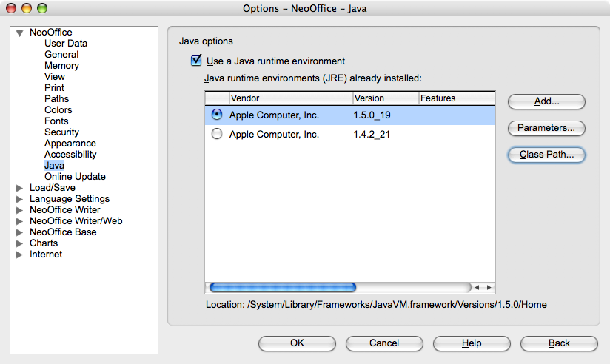Open the Parameters... dialog
Viewport: 610px width, 364px height.
tap(546, 128)
